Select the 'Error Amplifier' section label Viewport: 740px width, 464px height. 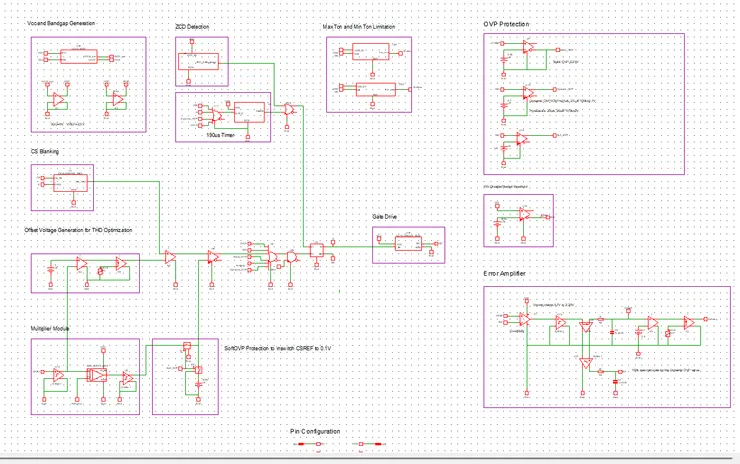[x=504, y=273]
